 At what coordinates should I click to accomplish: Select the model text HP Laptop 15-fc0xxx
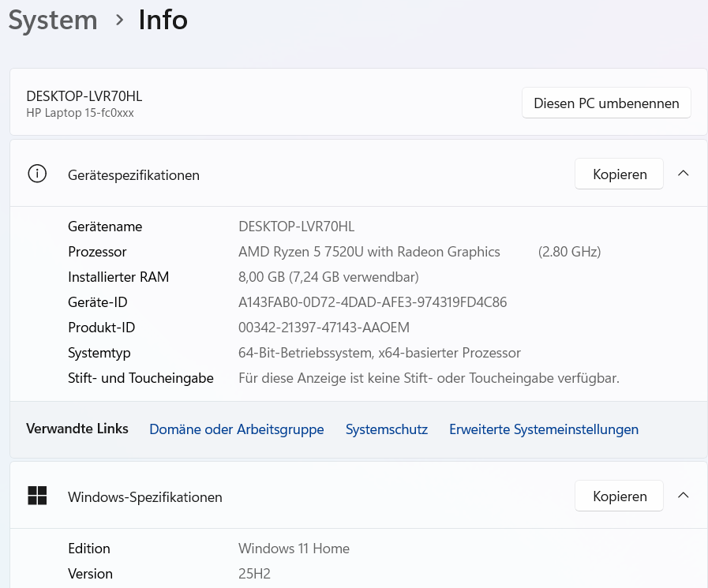pyautogui.click(x=80, y=113)
